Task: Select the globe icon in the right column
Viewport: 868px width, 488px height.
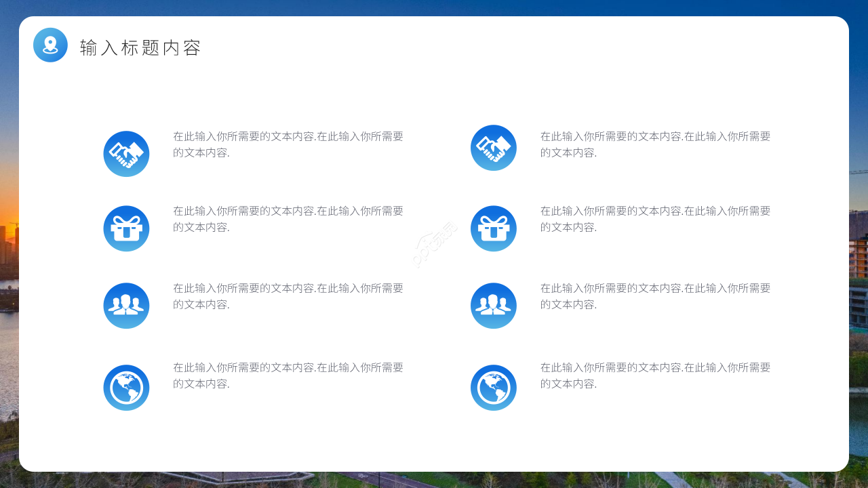Action: pos(494,387)
